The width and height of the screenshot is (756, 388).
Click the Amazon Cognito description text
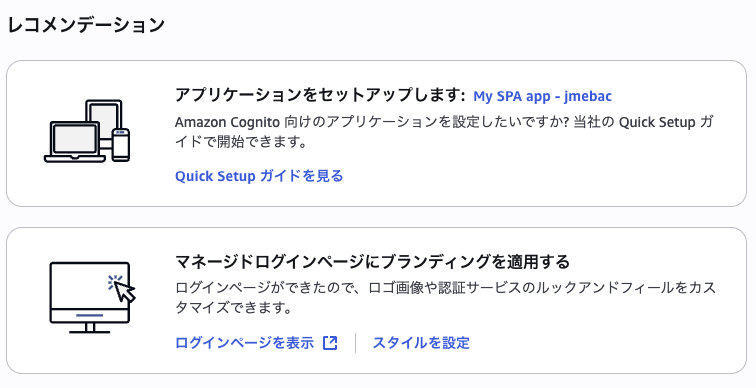444,132
